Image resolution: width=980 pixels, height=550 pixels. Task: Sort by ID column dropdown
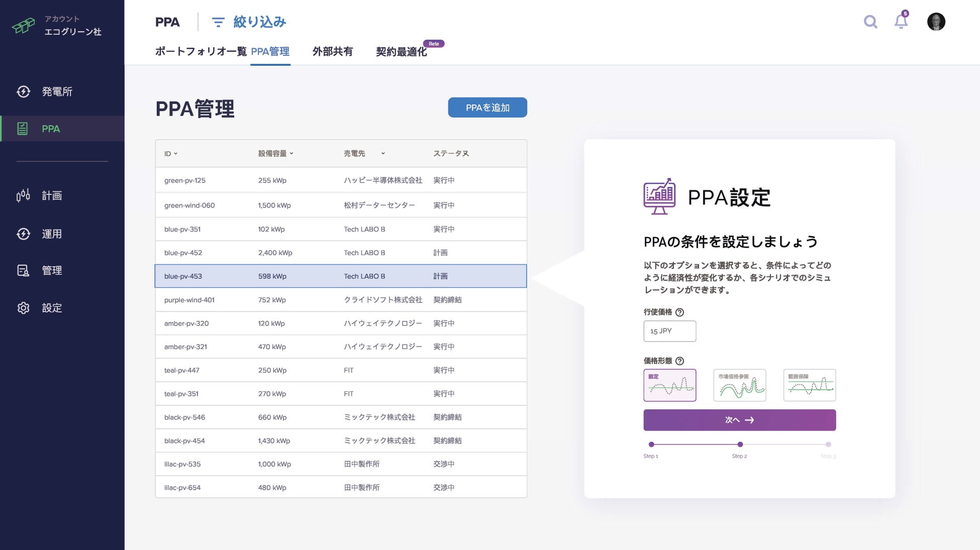coord(175,154)
